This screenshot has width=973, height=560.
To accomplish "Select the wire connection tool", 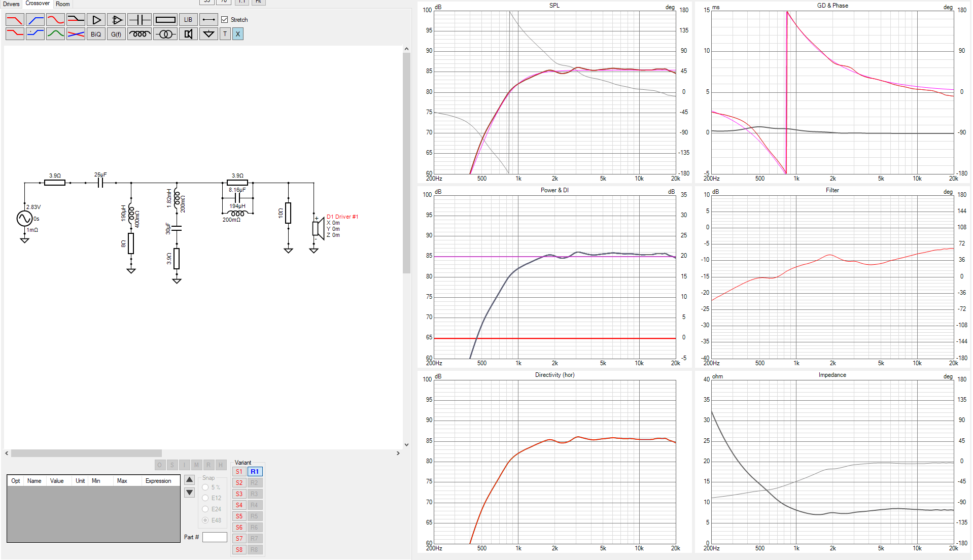I will [208, 20].
